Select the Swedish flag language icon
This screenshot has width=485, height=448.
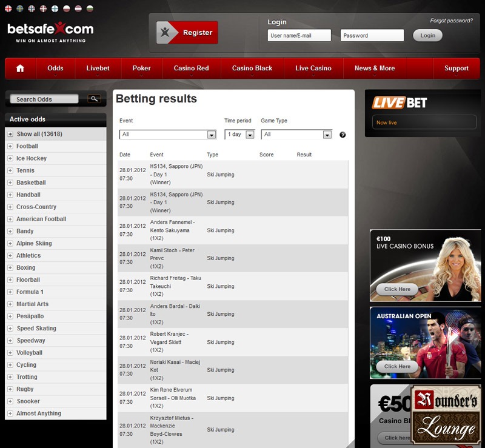20,8
